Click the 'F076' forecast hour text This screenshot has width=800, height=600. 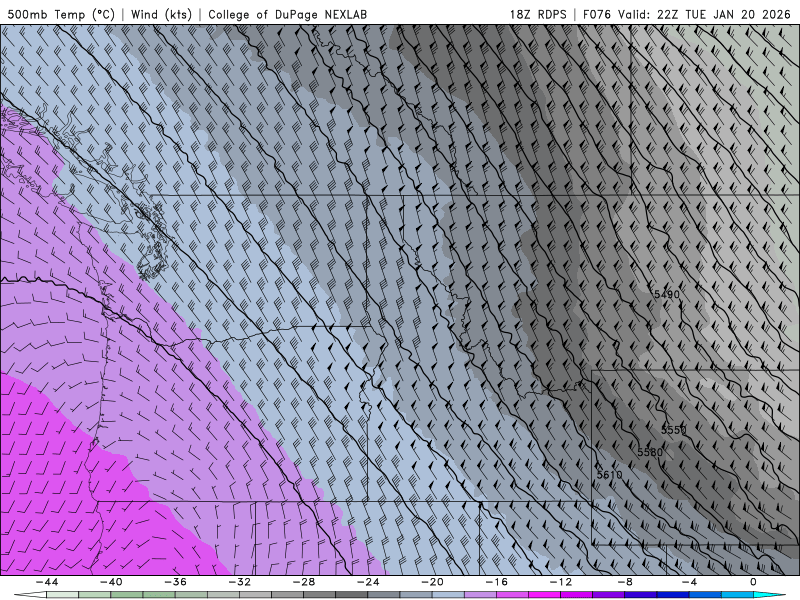597,14
